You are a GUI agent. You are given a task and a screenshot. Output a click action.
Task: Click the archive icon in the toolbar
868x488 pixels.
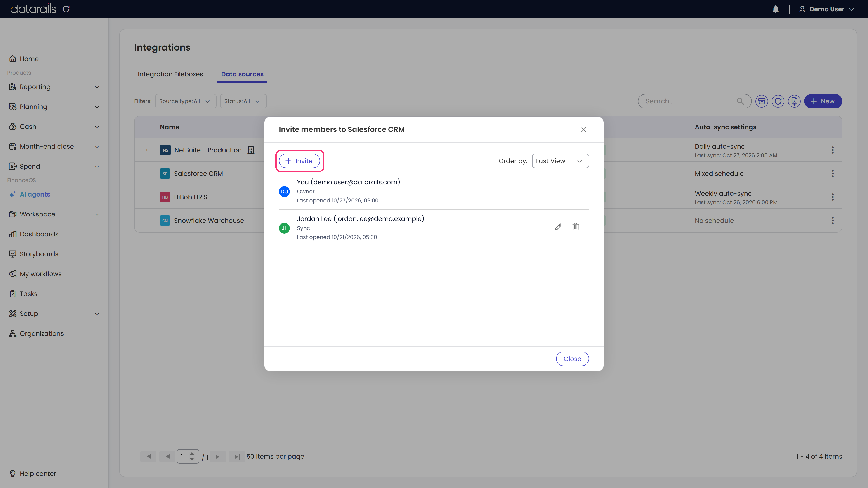pos(762,101)
